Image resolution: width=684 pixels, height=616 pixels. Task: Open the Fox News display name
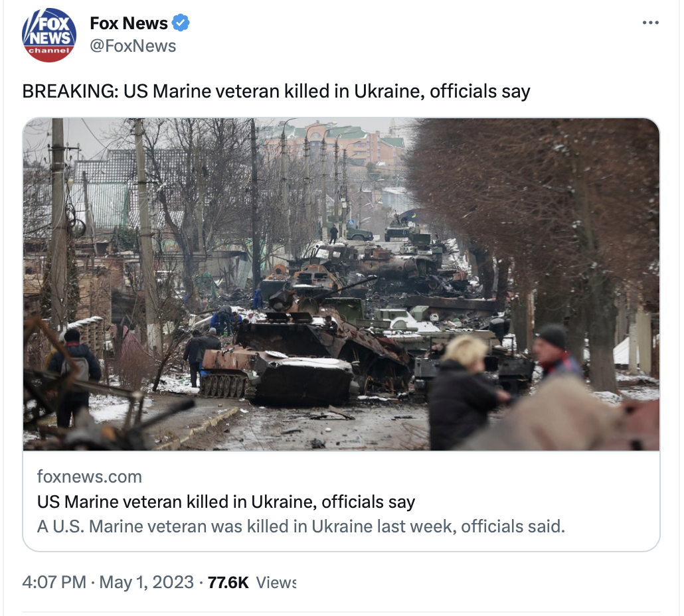128,23
